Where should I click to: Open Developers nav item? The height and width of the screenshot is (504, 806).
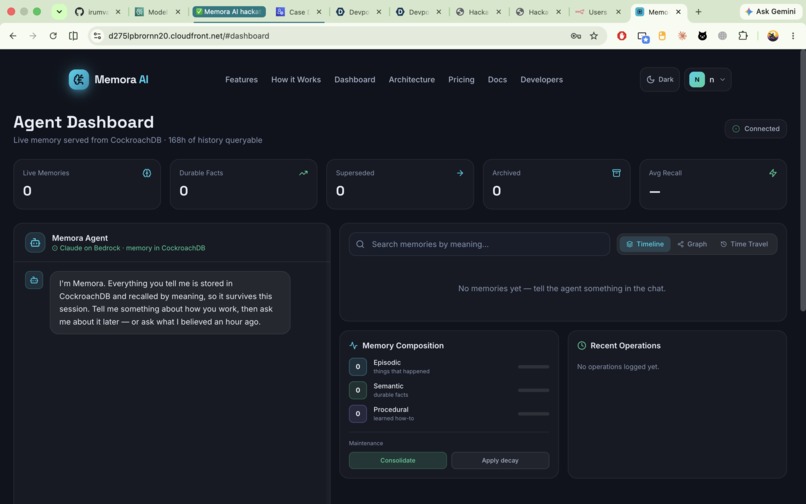point(541,80)
